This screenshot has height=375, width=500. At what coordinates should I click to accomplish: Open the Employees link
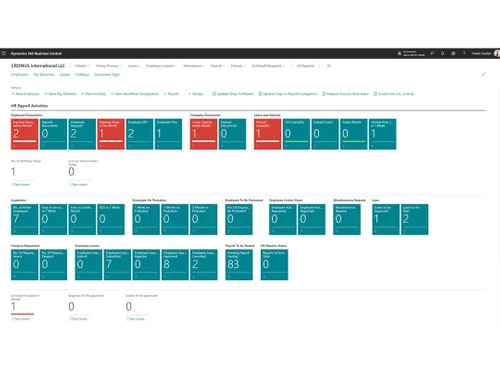click(x=20, y=75)
